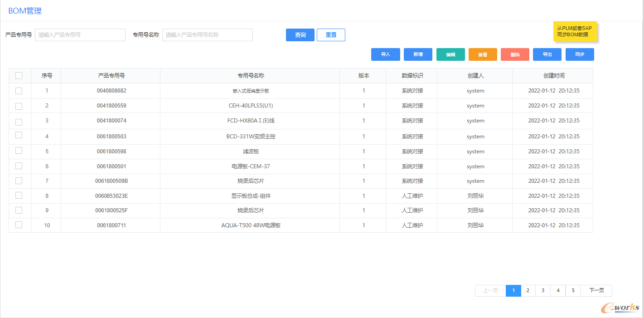Click the 上一页 previous page button
Viewport: 644px width, 318px height.
(490, 291)
